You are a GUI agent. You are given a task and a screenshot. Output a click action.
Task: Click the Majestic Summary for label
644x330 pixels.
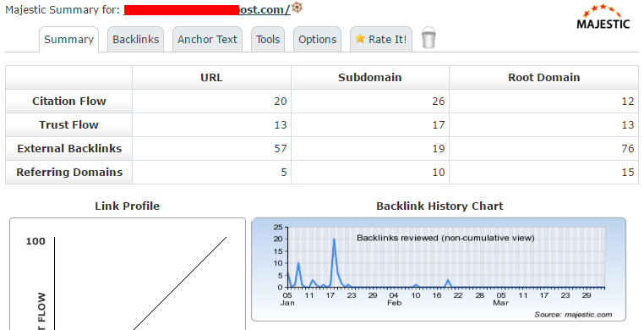(x=63, y=10)
